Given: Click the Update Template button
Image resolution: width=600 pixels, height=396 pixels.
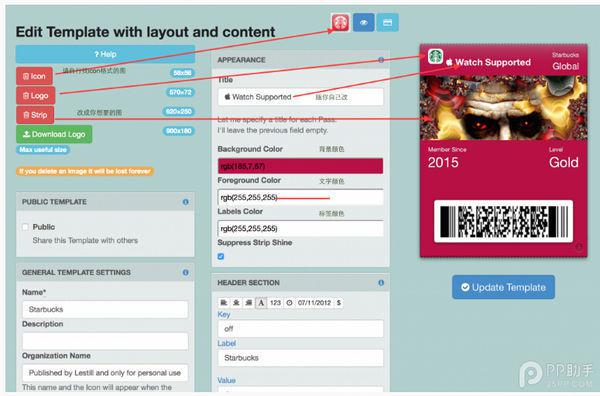Looking at the screenshot, I should pos(503,287).
